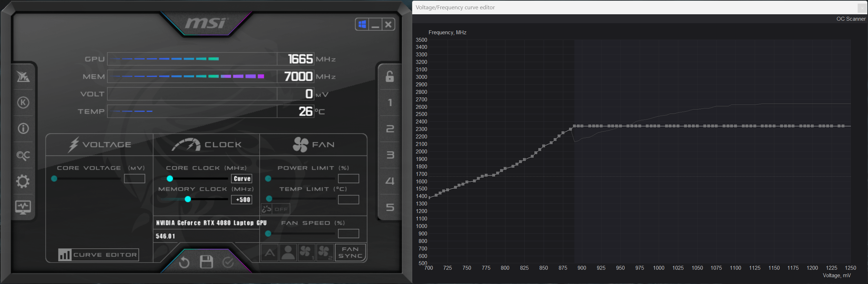
Task: Click OC Scanner in curve editor
Action: [851, 19]
